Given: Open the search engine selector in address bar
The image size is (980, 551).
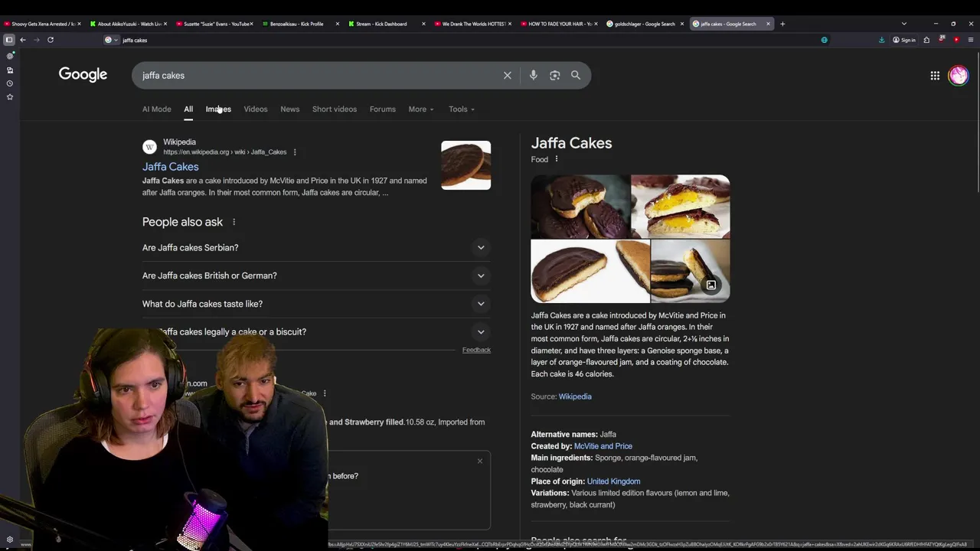Looking at the screenshot, I should click(112, 40).
